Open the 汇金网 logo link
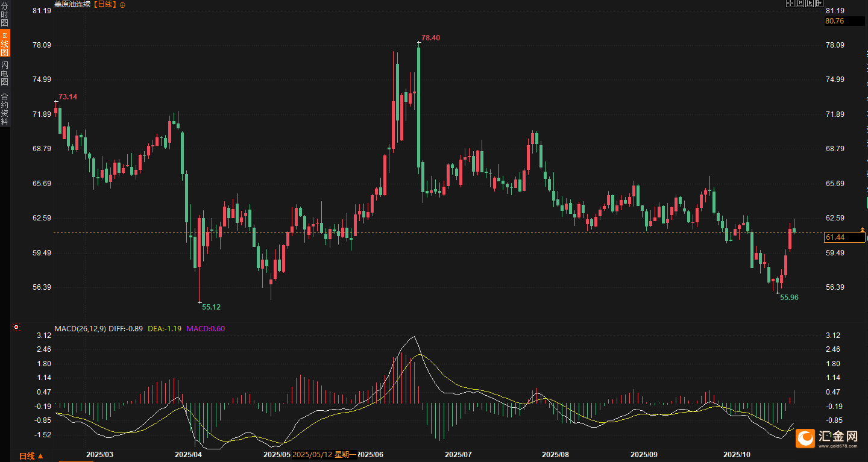Screen dimensions: 868x462 coord(827,438)
